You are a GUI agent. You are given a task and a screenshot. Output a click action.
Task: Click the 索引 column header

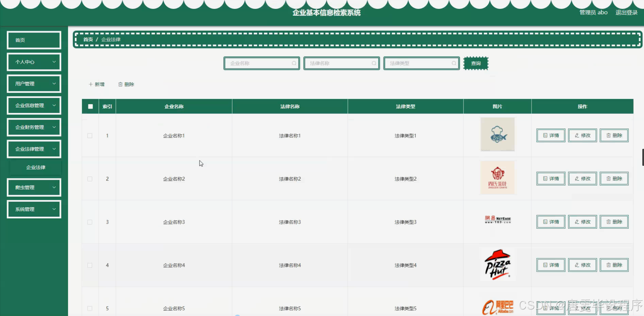pos(107,106)
